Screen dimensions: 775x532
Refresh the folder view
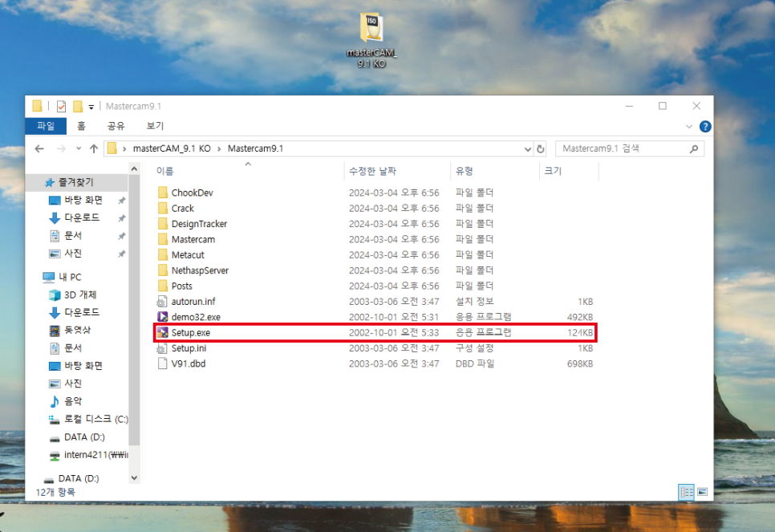[540, 148]
